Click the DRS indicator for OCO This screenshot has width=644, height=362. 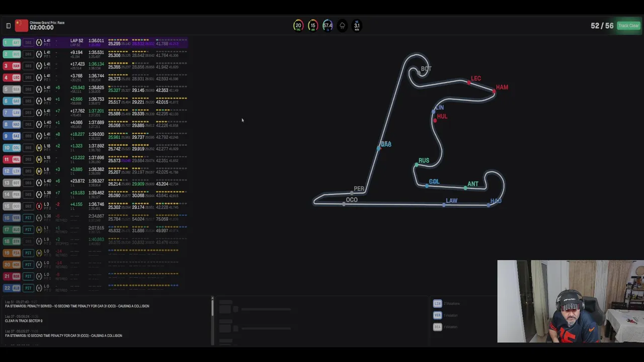28,206
